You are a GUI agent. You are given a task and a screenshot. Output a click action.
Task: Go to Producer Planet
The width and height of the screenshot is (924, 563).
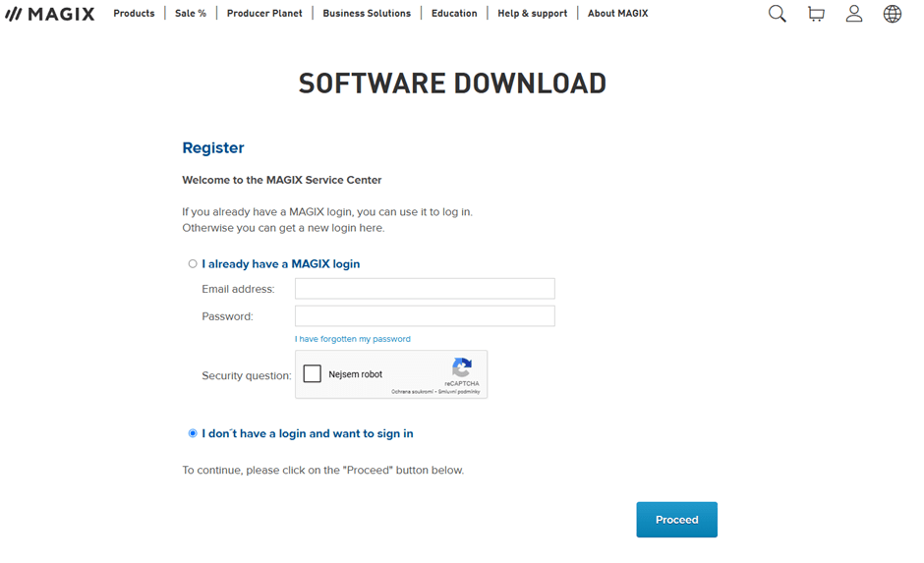[x=264, y=14]
